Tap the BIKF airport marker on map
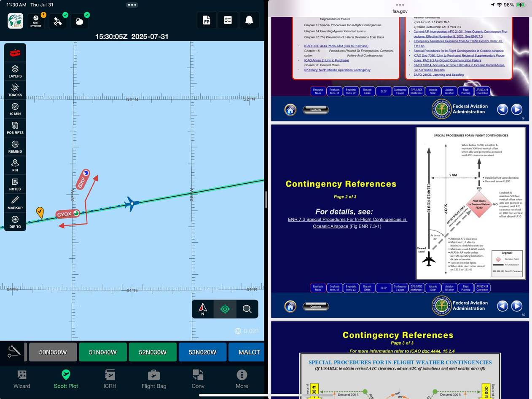This screenshot has height=399, width=532. (83, 179)
